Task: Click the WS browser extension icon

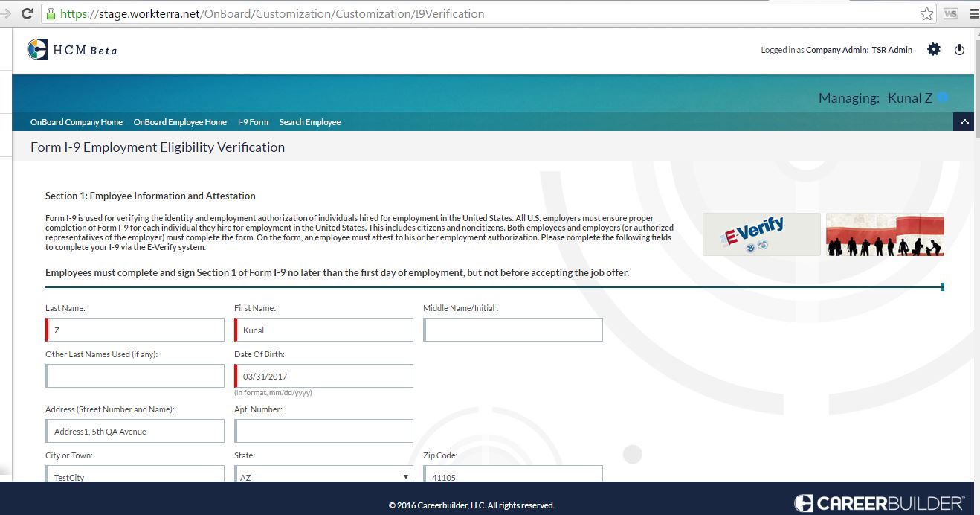Action: (950, 13)
